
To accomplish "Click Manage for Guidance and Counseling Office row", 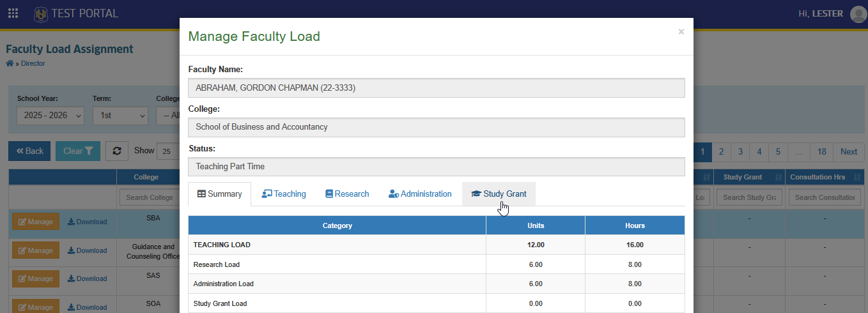I will (36, 250).
